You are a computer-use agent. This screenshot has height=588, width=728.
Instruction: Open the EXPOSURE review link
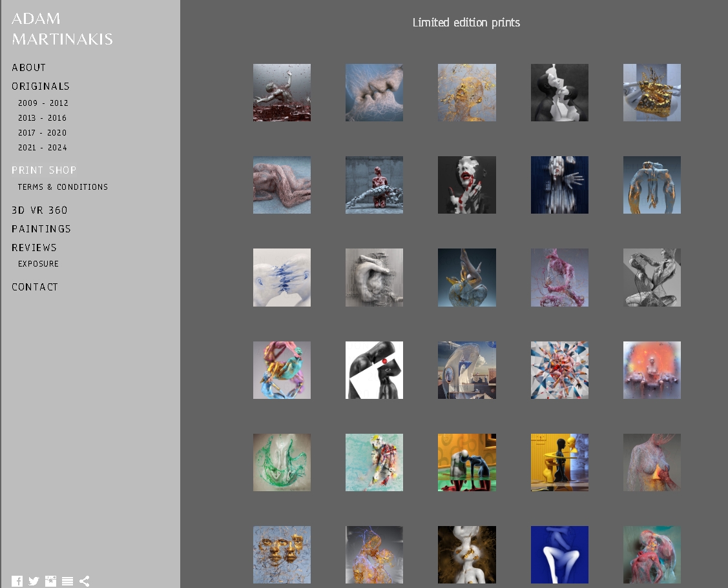pos(38,263)
